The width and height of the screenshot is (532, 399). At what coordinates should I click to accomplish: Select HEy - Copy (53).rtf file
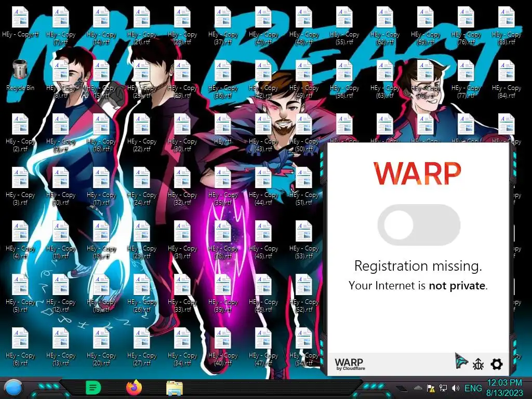coord(303,240)
